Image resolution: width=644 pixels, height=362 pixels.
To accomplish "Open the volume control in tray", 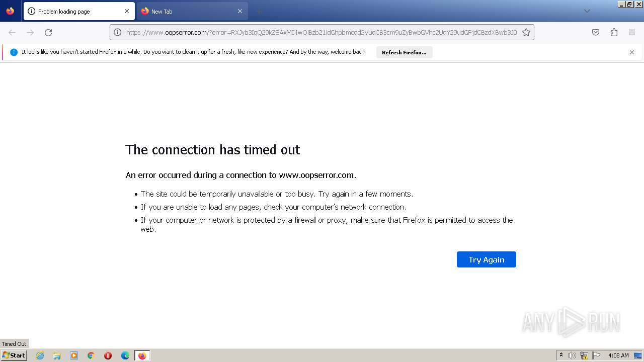I will click(x=572, y=355).
